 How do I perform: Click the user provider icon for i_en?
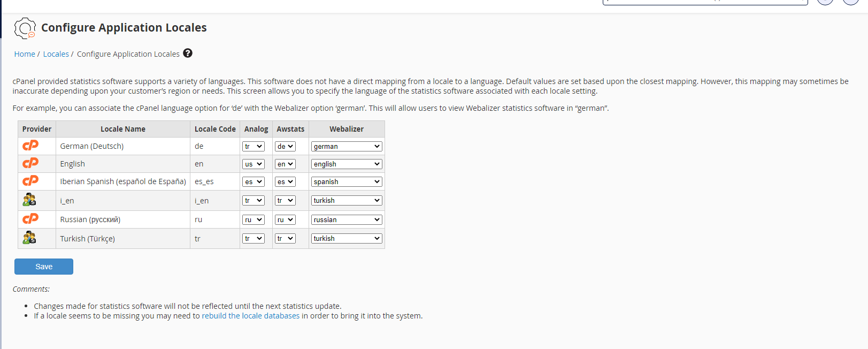(29, 200)
